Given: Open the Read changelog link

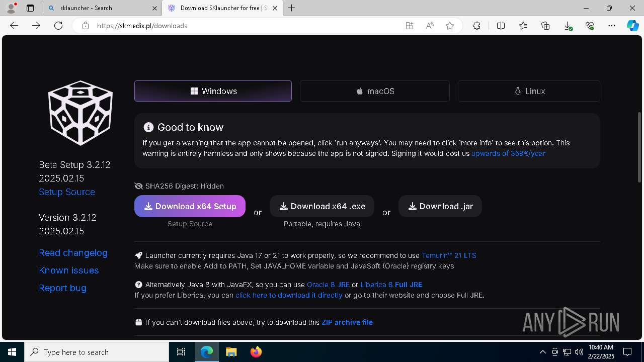Looking at the screenshot, I should pos(73,253).
